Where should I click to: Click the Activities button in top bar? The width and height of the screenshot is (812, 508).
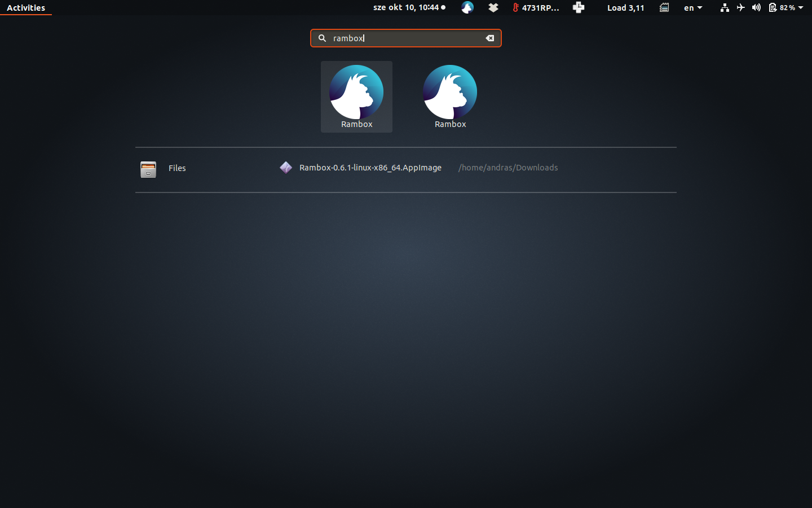tap(26, 8)
